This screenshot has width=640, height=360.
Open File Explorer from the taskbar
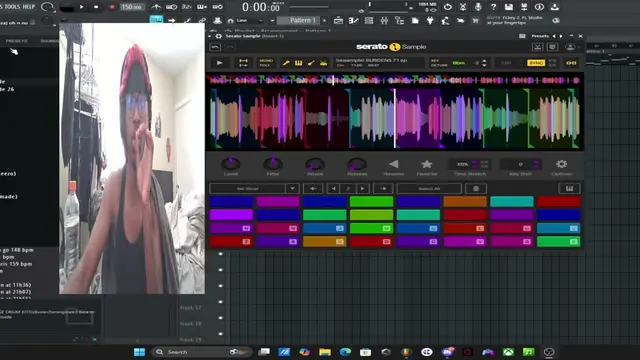pyautogui.click(x=325, y=352)
